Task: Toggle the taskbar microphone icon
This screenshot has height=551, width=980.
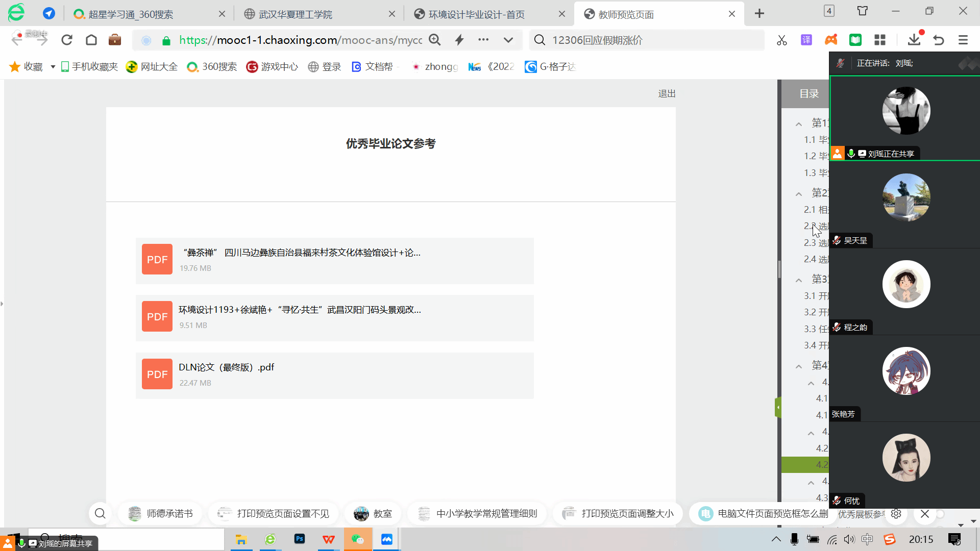Action: point(794,539)
